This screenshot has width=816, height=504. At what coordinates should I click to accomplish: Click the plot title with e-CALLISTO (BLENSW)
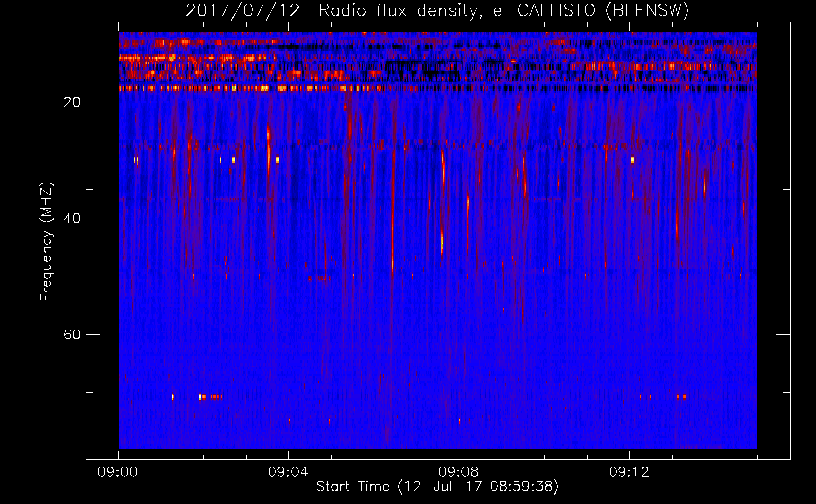[x=437, y=11]
